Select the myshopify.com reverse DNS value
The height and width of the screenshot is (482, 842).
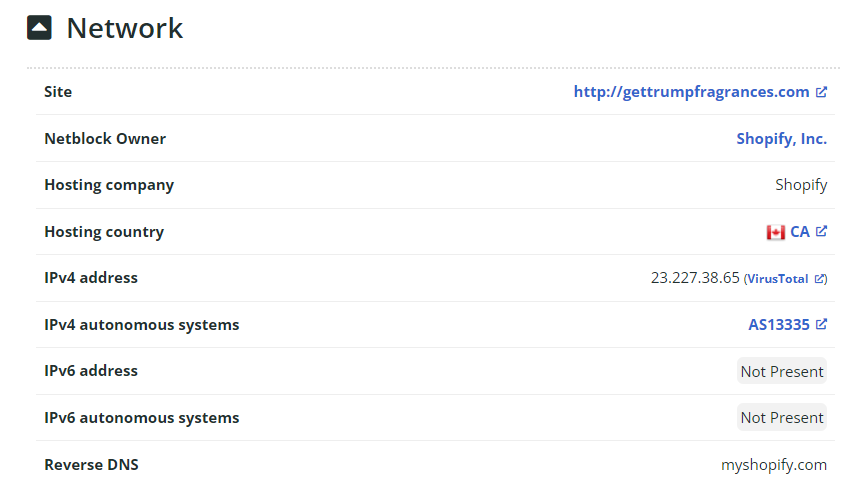pos(774,464)
